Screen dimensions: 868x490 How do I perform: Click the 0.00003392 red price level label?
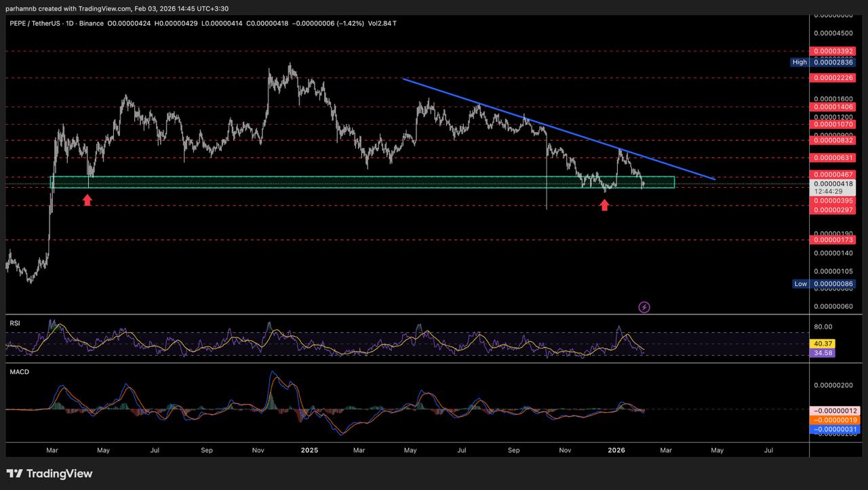coord(834,51)
